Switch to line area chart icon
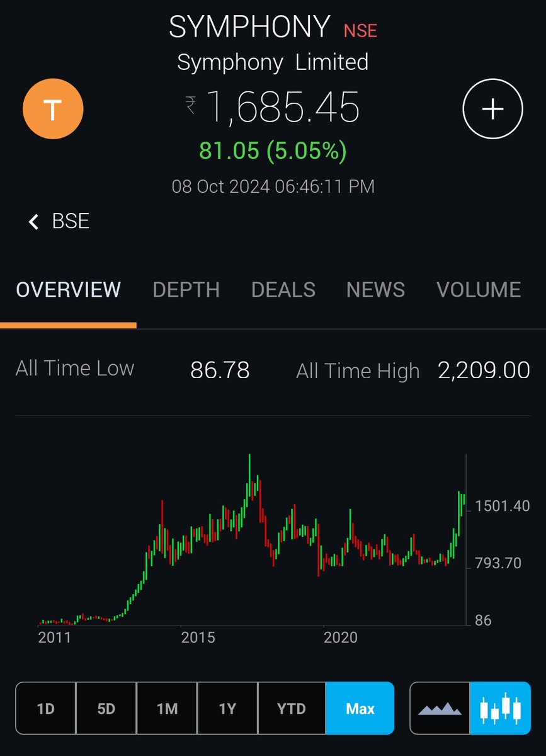Viewport: 546px width, 756px height. [440, 708]
